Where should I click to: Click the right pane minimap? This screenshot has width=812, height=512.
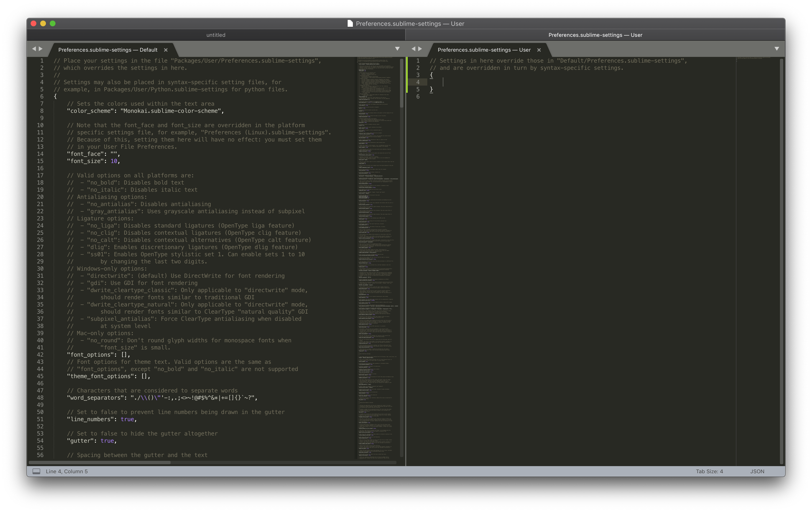click(757, 261)
